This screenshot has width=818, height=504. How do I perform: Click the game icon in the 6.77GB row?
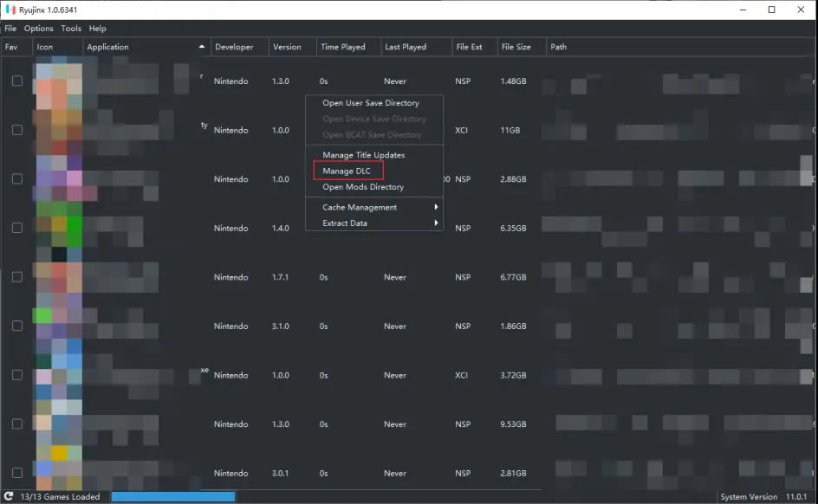pos(58,277)
